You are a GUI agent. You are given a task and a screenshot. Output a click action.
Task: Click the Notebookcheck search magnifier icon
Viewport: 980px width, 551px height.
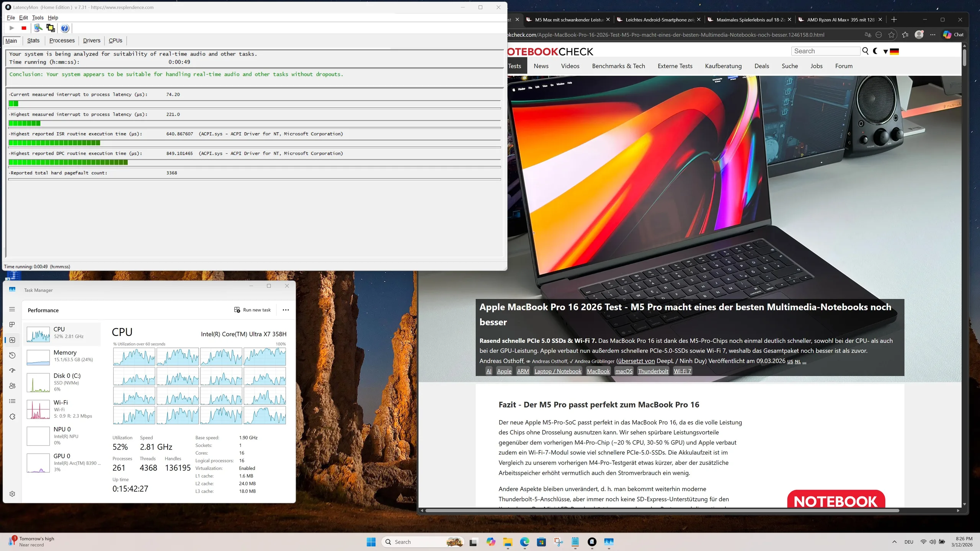pyautogui.click(x=865, y=51)
